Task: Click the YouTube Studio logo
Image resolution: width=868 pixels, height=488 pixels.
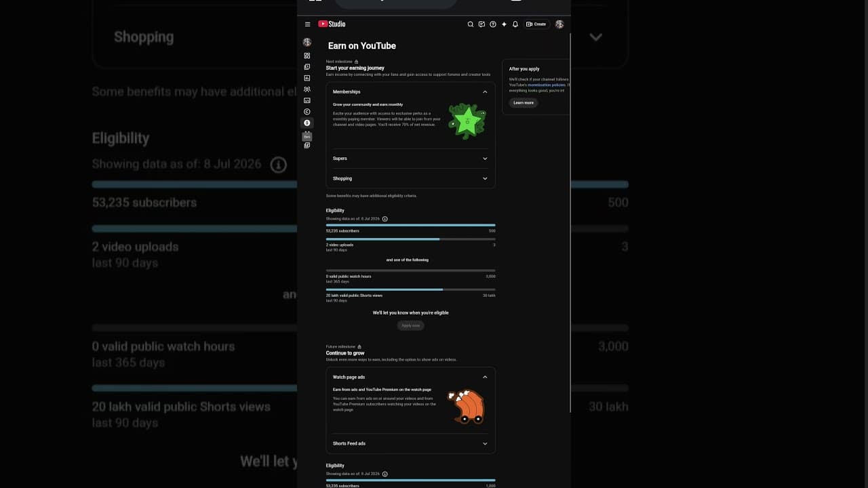Action: pyautogui.click(x=332, y=24)
